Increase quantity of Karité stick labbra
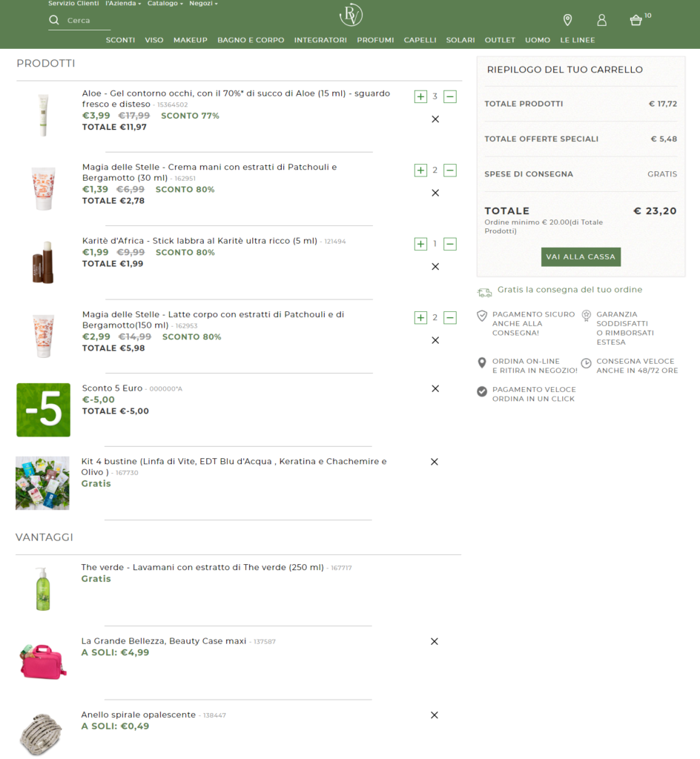This screenshot has width=700, height=759. click(x=420, y=244)
